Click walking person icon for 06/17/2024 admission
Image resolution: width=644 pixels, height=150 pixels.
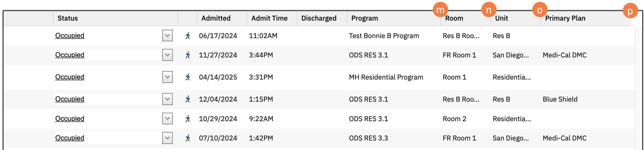click(x=188, y=36)
